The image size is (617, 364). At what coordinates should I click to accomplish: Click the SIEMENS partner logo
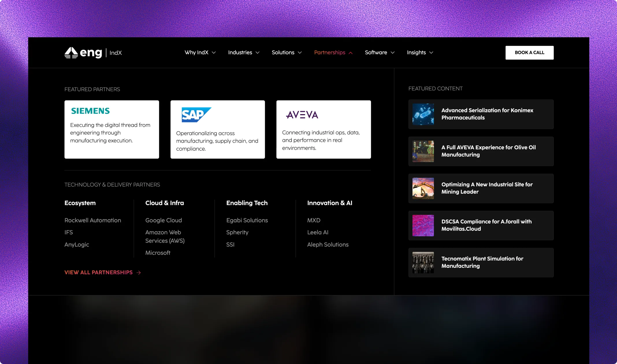coord(90,111)
